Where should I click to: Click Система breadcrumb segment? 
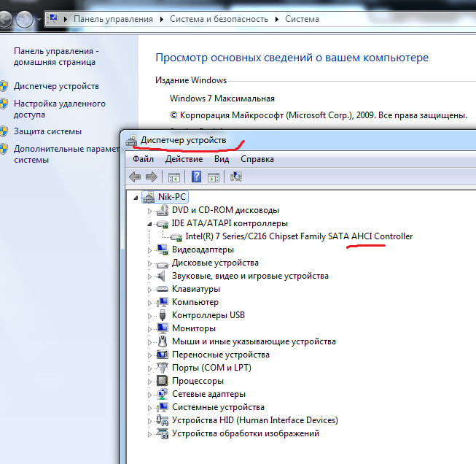click(302, 19)
